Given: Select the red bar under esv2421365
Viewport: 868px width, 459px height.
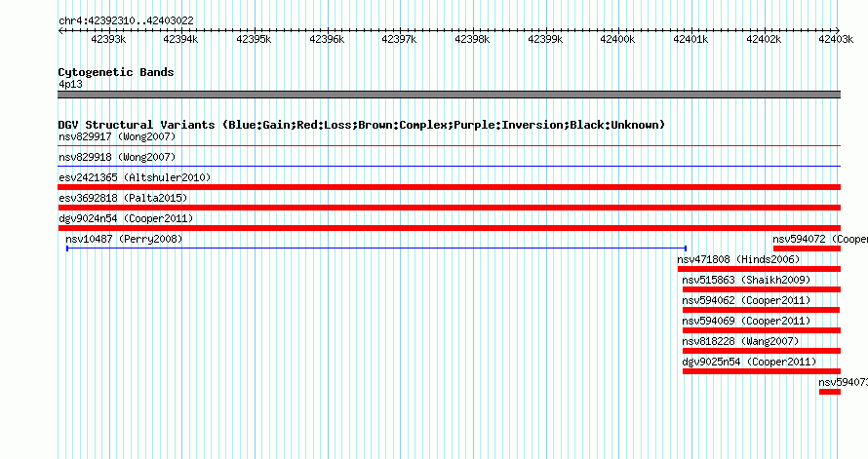Looking at the screenshot, I should (449, 187).
